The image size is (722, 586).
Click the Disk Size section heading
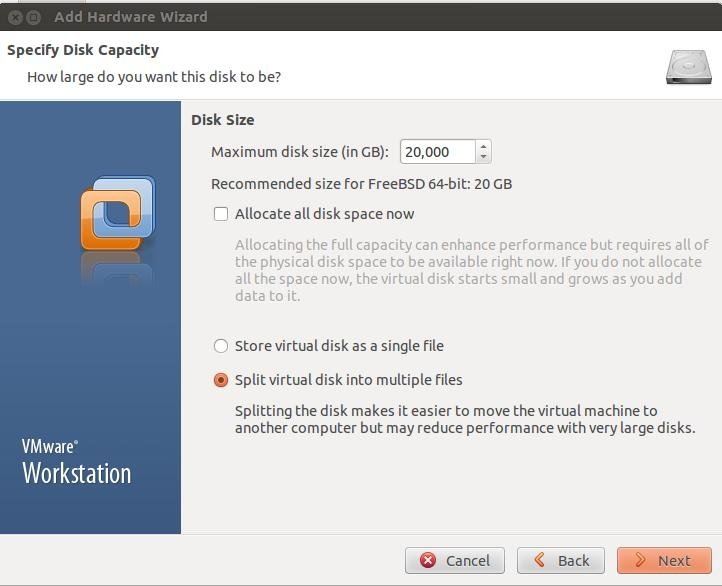pos(222,120)
